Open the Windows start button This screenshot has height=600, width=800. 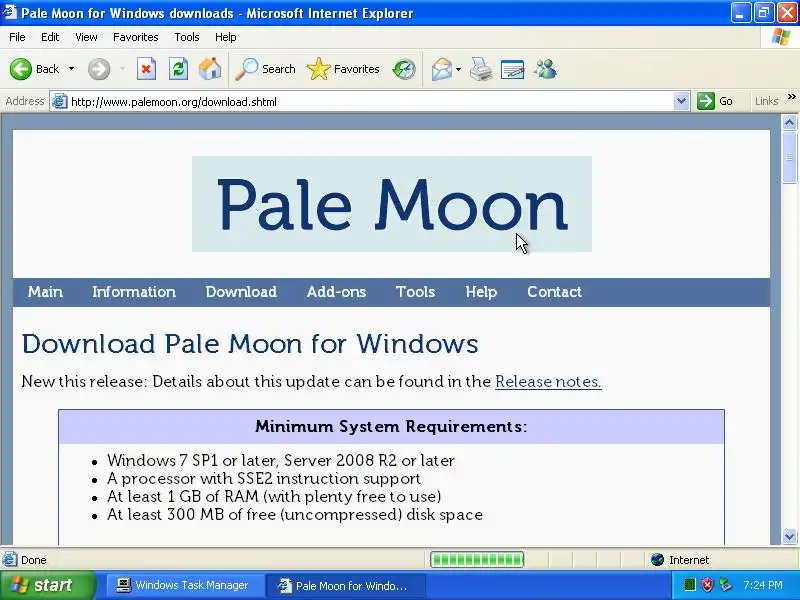(x=47, y=585)
